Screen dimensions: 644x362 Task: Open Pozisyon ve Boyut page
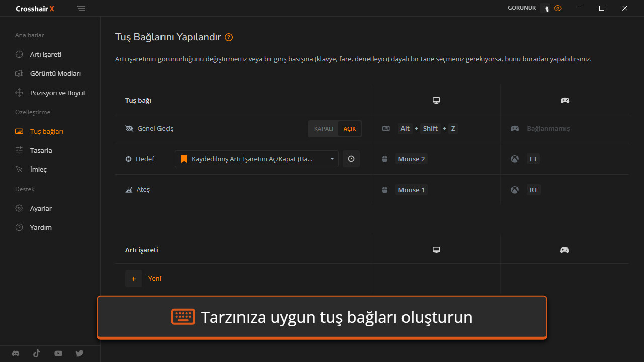coord(57,93)
